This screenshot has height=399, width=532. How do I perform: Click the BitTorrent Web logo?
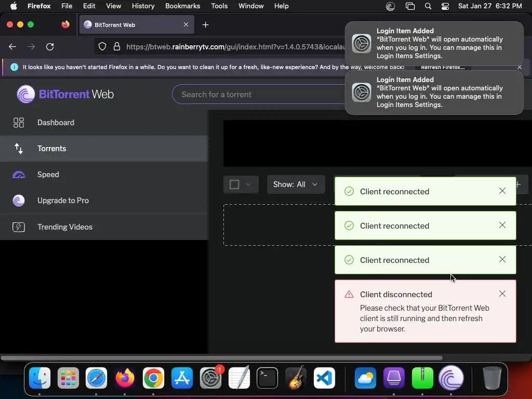coord(65,94)
